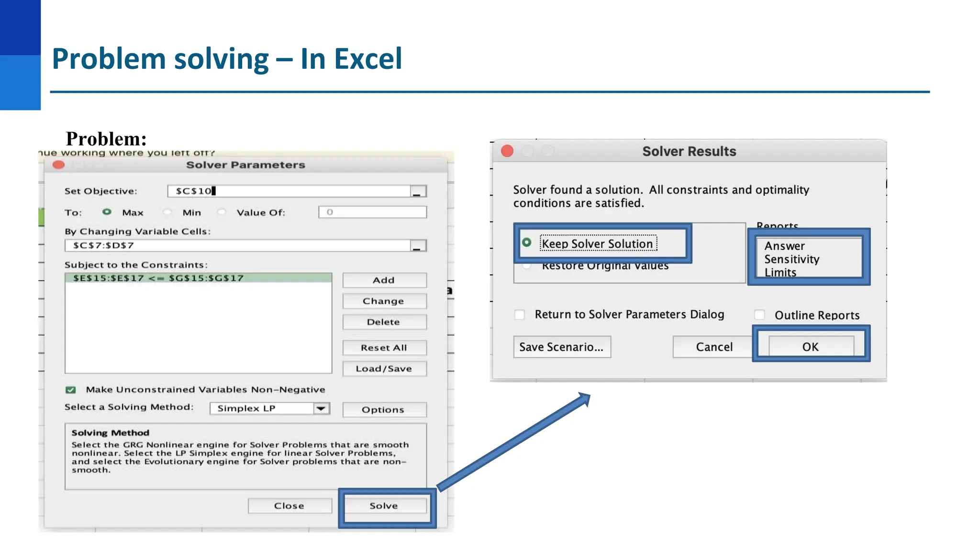Click the range selector icon beside Set Objective

pos(418,191)
